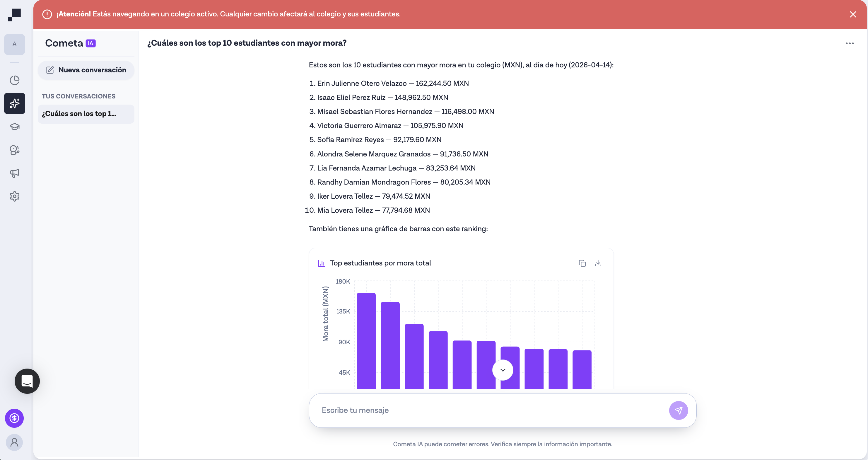Expand the chart with the chevron button
The width and height of the screenshot is (868, 460).
click(x=503, y=370)
